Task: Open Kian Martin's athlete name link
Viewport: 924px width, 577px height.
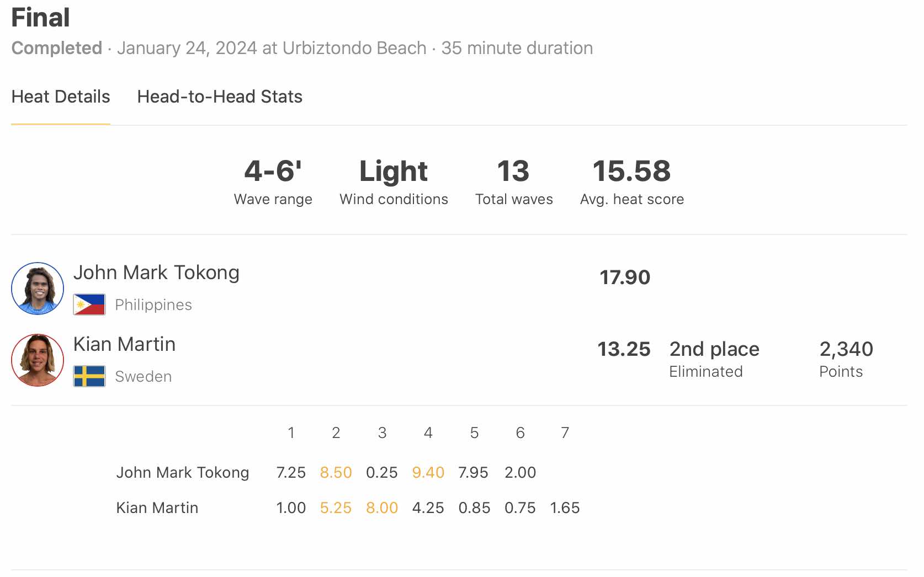Action: [x=124, y=344]
